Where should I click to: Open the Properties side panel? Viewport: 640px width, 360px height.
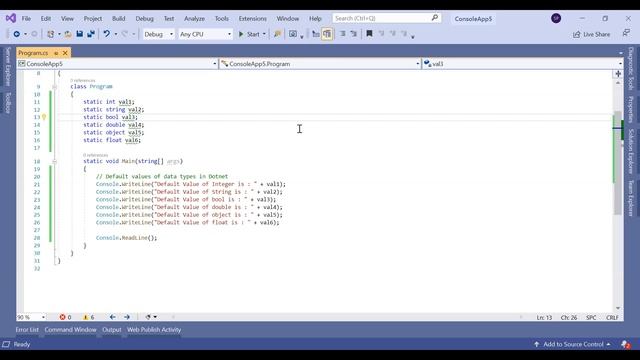(x=631, y=109)
